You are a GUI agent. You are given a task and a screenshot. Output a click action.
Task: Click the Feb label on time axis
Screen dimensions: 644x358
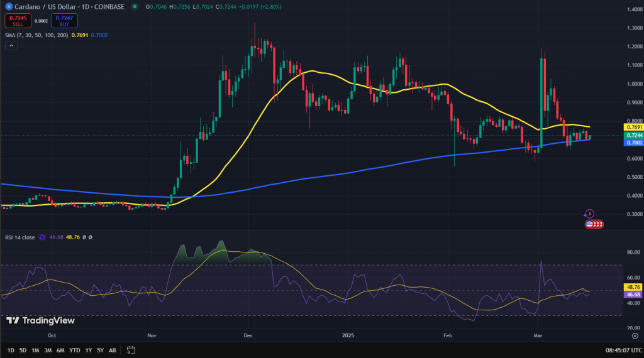click(448, 335)
